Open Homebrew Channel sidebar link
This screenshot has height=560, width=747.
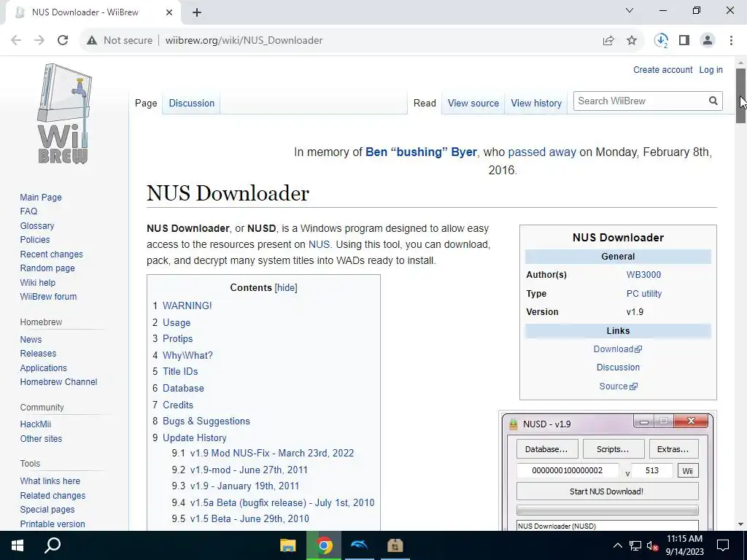[x=58, y=382]
